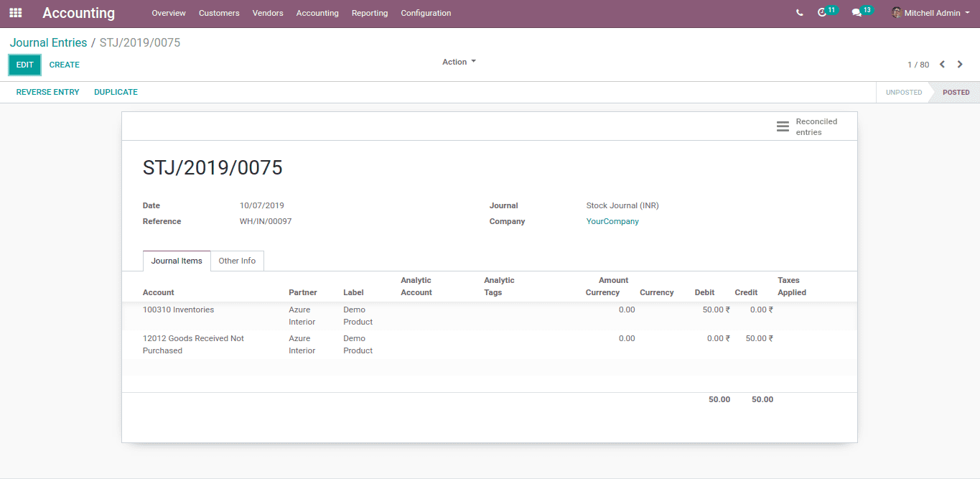Click Reconciled entries list icon

(783, 126)
